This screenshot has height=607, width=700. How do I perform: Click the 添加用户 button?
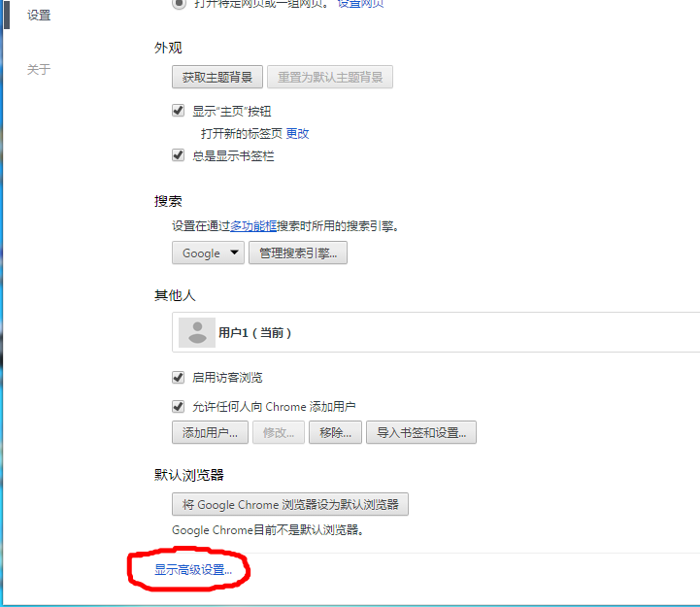(210, 433)
